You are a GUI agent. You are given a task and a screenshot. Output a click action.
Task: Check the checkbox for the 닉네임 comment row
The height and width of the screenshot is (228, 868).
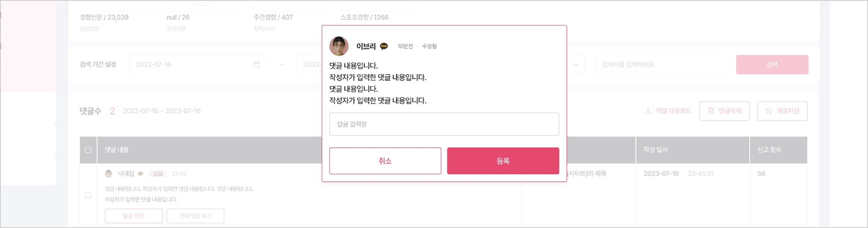[88, 196]
